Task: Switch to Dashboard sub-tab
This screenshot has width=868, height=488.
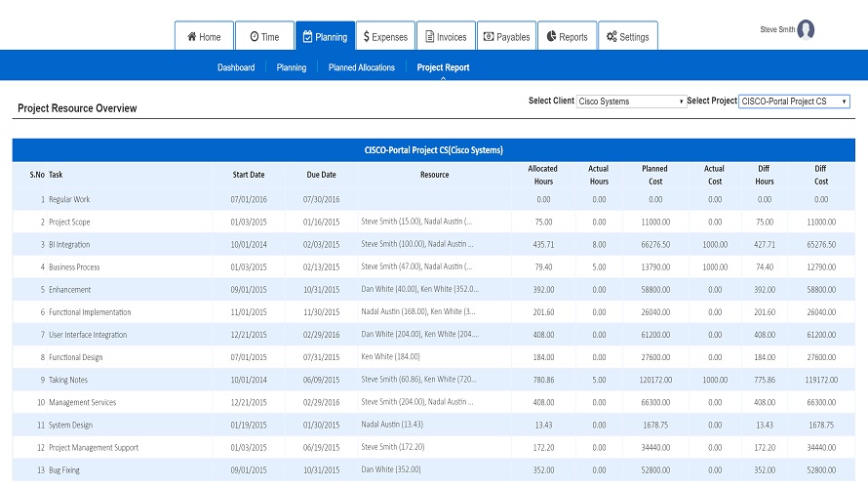Action: tap(236, 67)
